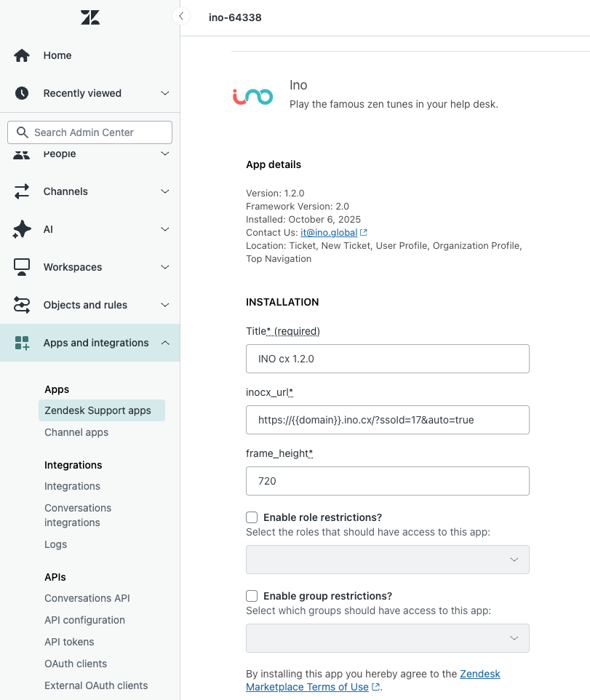
Task: Enable group restrictions checkbox
Action: [x=252, y=596]
